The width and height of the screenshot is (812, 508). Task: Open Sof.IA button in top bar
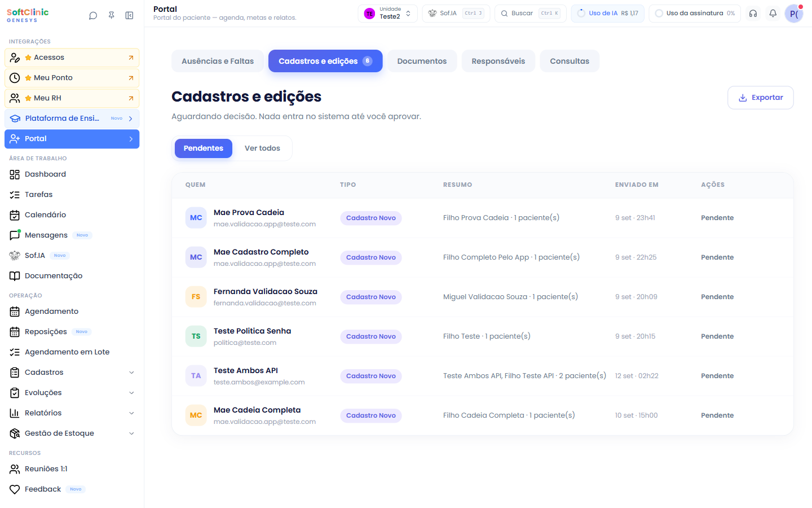point(456,14)
